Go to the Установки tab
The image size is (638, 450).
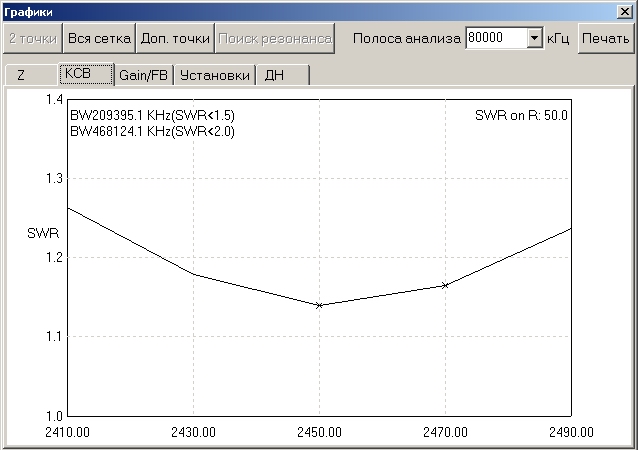pyautogui.click(x=214, y=75)
